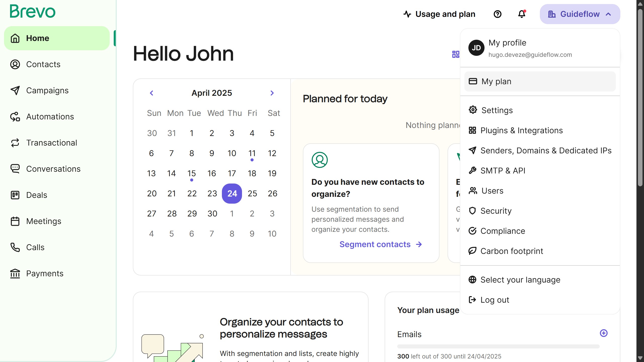Choose Select your language option
The width and height of the screenshot is (644, 362).
pyautogui.click(x=520, y=280)
